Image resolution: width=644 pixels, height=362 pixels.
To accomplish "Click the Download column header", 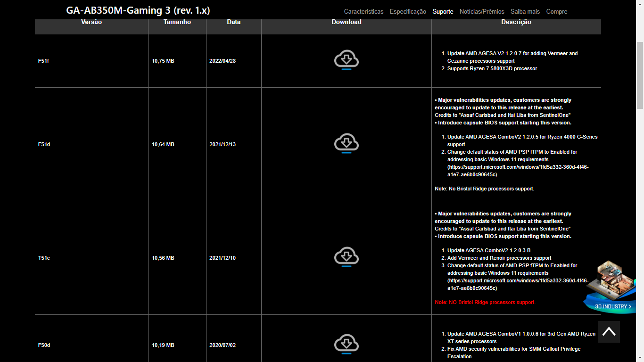I will click(x=347, y=22).
